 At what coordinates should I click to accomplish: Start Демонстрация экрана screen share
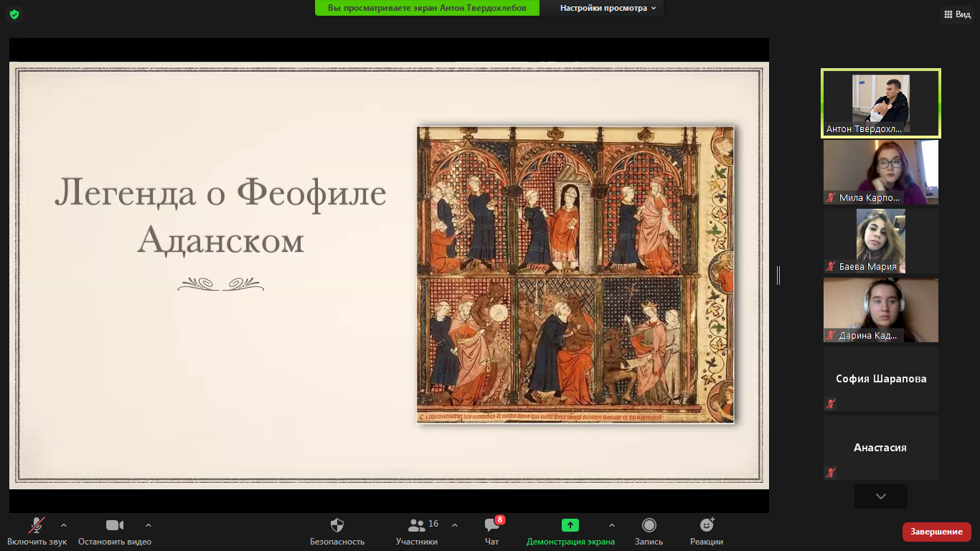(570, 532)
